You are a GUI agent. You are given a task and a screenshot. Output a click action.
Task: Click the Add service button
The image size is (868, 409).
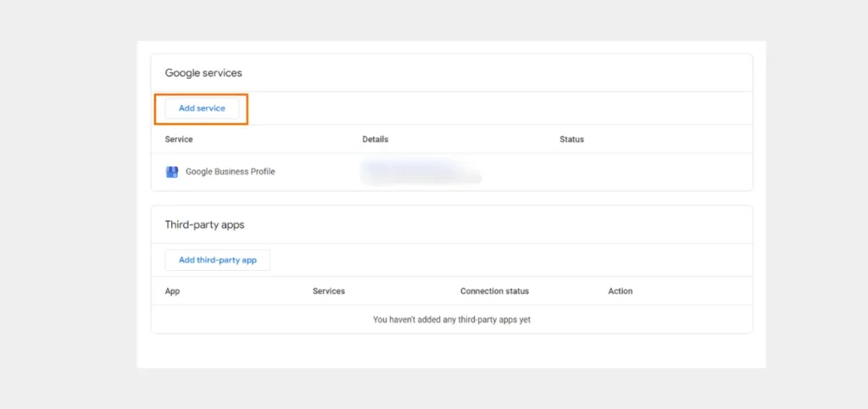pyautogui.click(x=202, y=108)
